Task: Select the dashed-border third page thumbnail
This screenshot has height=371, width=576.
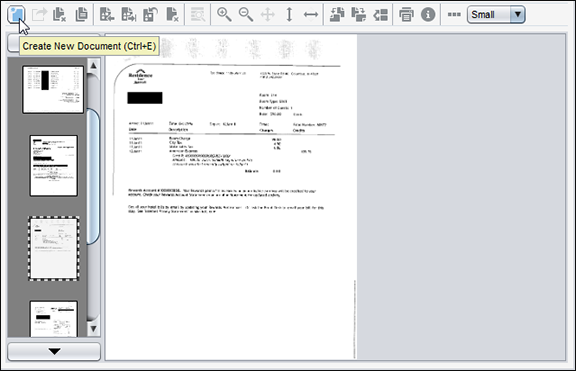Action: (x=54, y=249)
